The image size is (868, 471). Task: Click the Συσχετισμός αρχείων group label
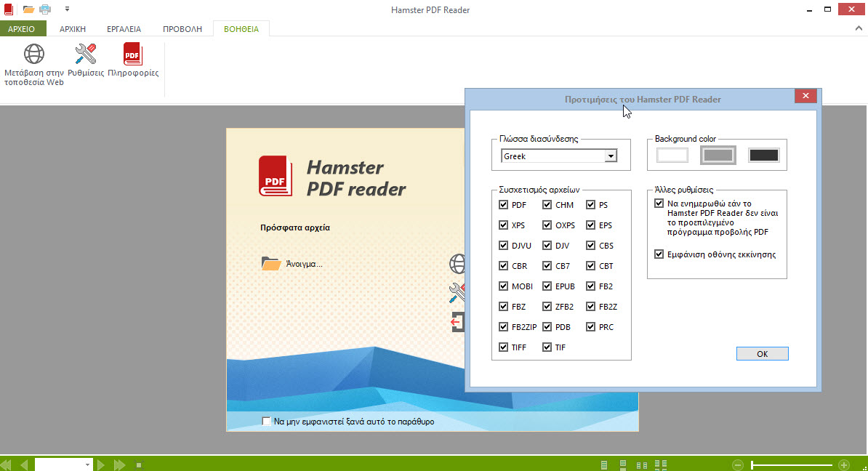click(539, 190)
